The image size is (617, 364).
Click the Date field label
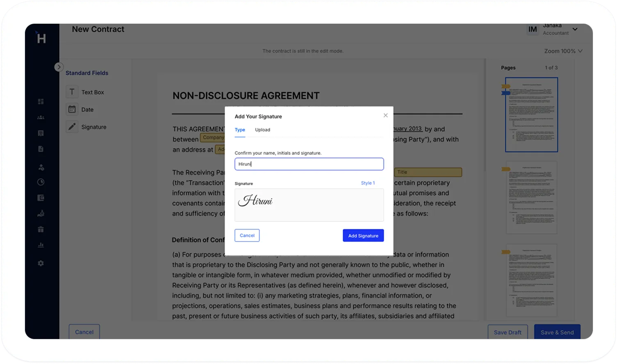pyautogui.click(x=87, y=109)
